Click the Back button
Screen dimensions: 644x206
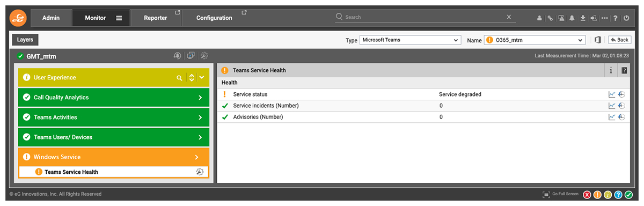pos(619,40)
